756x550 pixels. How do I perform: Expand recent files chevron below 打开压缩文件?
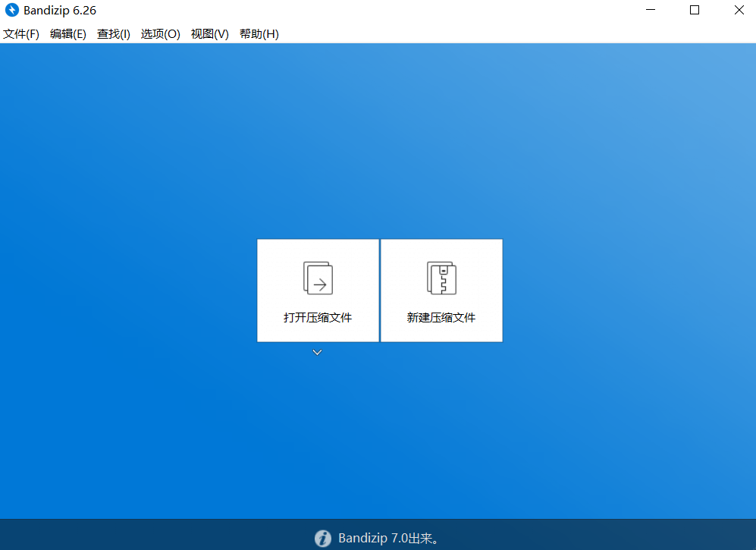(317, 352)
